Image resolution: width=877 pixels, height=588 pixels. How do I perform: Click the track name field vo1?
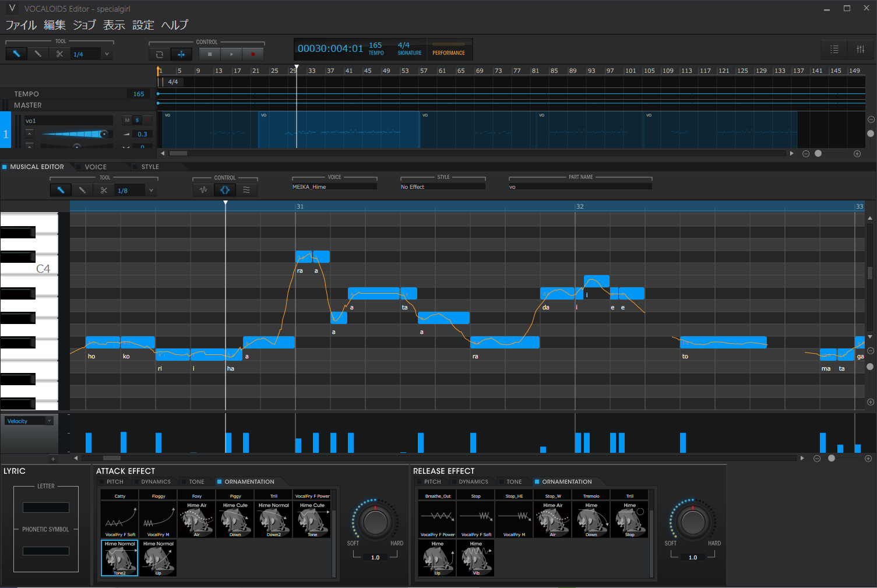click(69, 121)
